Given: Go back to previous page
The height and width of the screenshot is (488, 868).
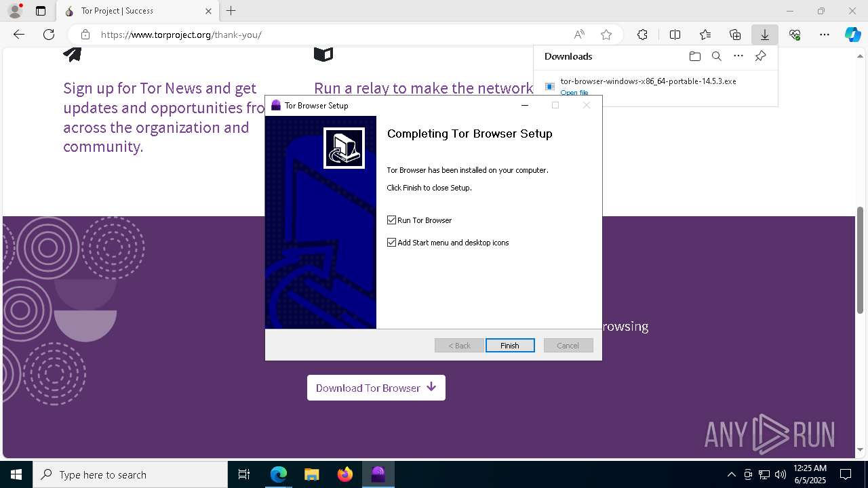Looking at the screenshot, I should point(19,35).
